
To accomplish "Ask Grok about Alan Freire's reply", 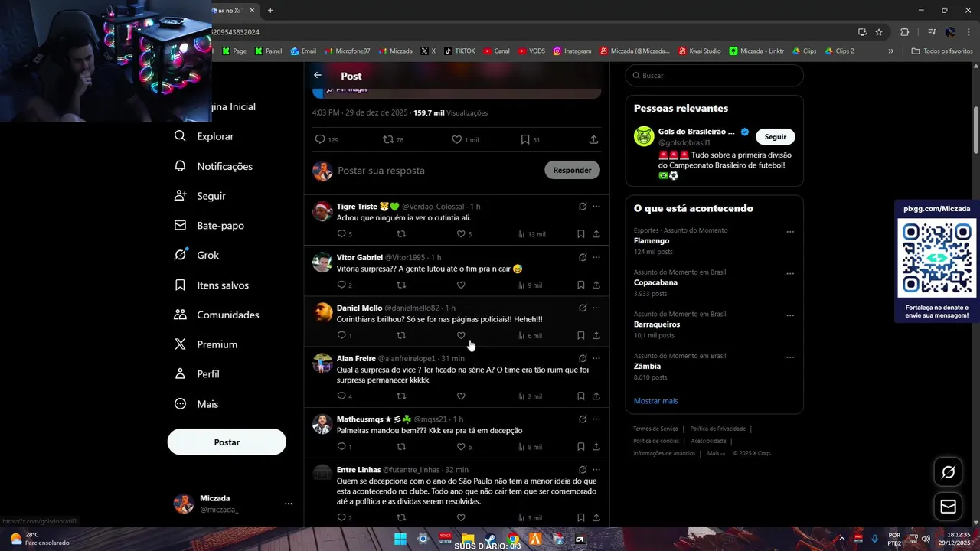I will [583, 358].
